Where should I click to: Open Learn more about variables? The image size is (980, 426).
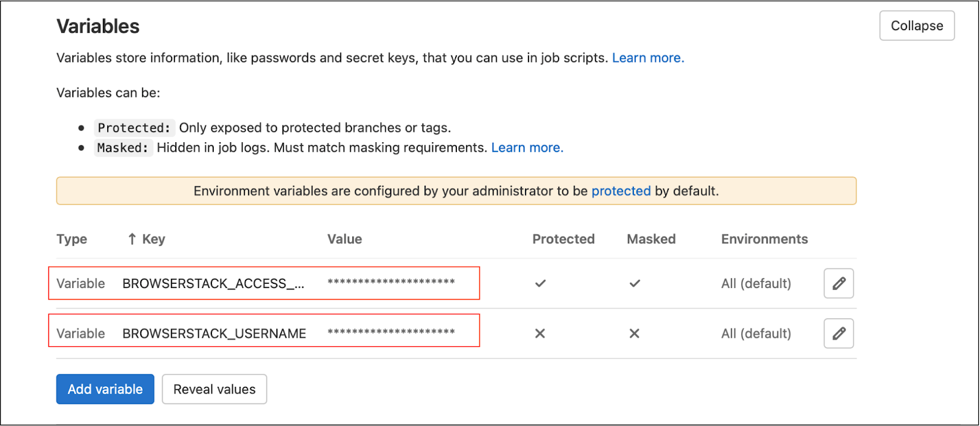pyautogui.click(x=647, y=57)
